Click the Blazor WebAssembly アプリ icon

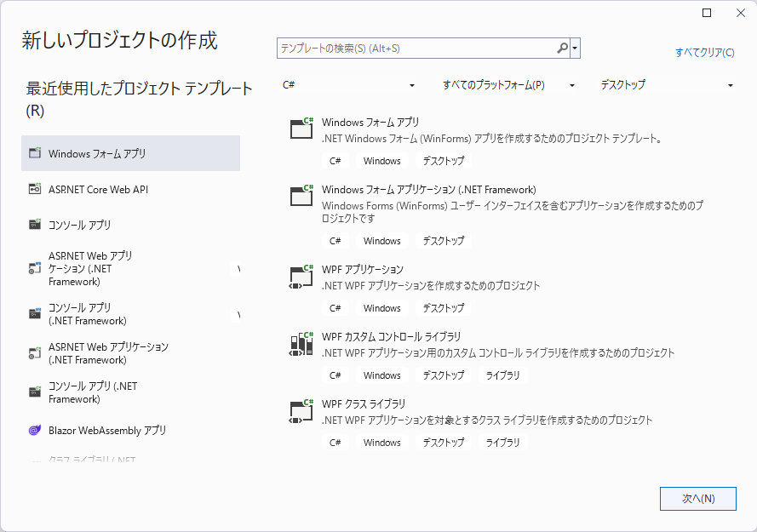point(35,430)
